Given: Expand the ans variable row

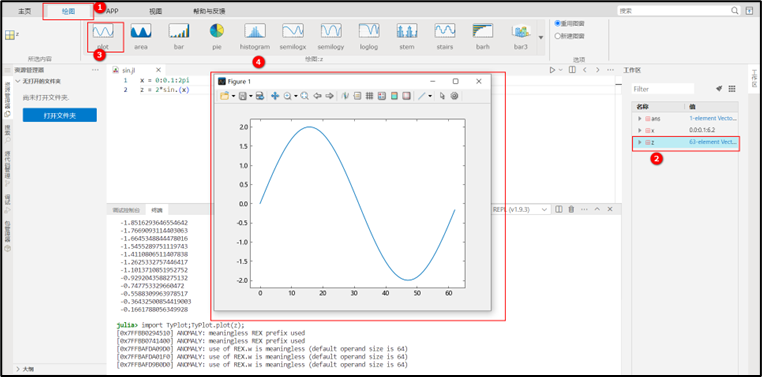Looking at the screenshot, I should coord(640,118).
